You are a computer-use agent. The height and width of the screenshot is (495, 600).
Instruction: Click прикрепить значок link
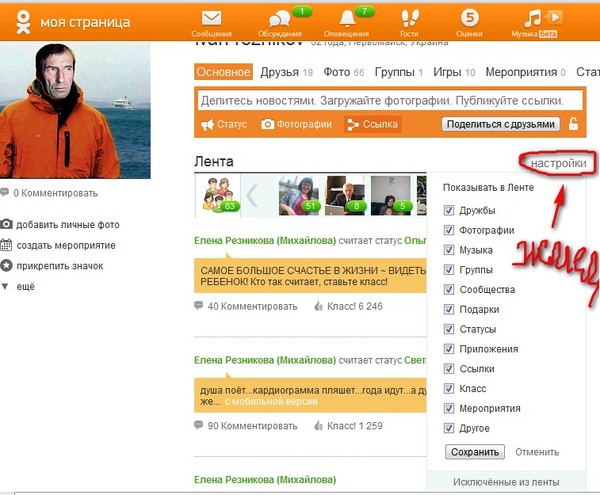pos(60,266)
